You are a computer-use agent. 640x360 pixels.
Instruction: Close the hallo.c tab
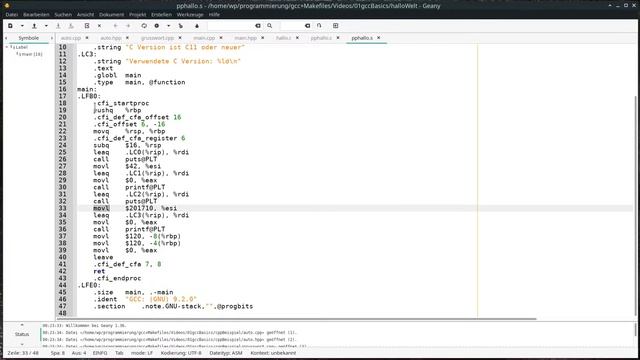click(x=297, y=38)
